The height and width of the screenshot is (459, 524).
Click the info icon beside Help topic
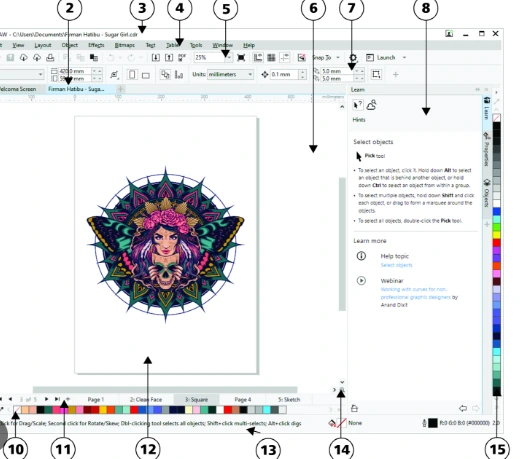[361, 256]
